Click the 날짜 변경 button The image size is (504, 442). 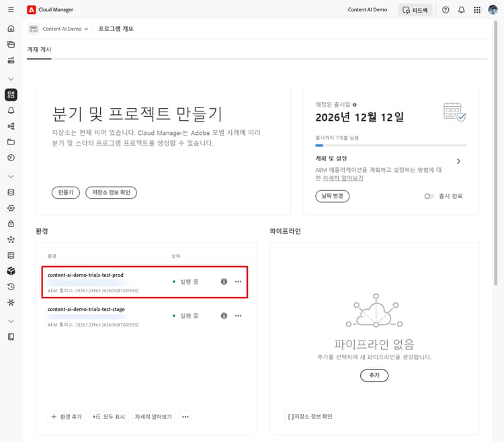pyautogui.click(x=333, y=196)
